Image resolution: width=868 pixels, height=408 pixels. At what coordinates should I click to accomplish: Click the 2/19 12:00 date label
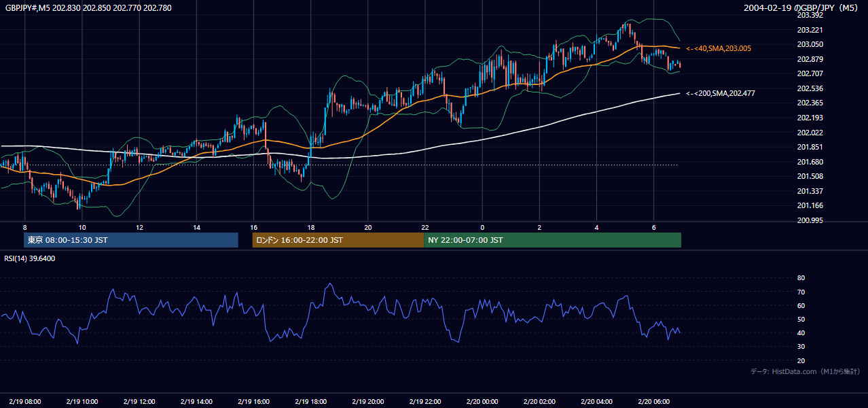click(139, 402)
